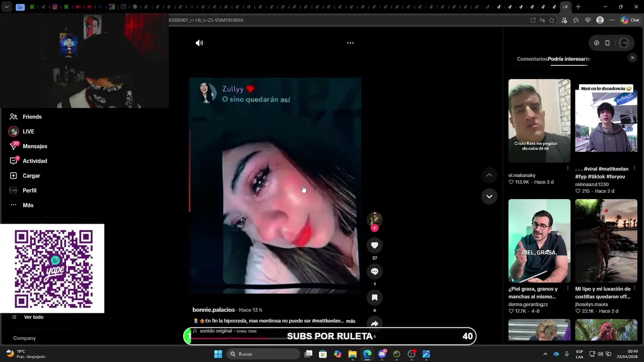
Task: Go to the next video
Action: pyautogui.click(x=489, y=196)
